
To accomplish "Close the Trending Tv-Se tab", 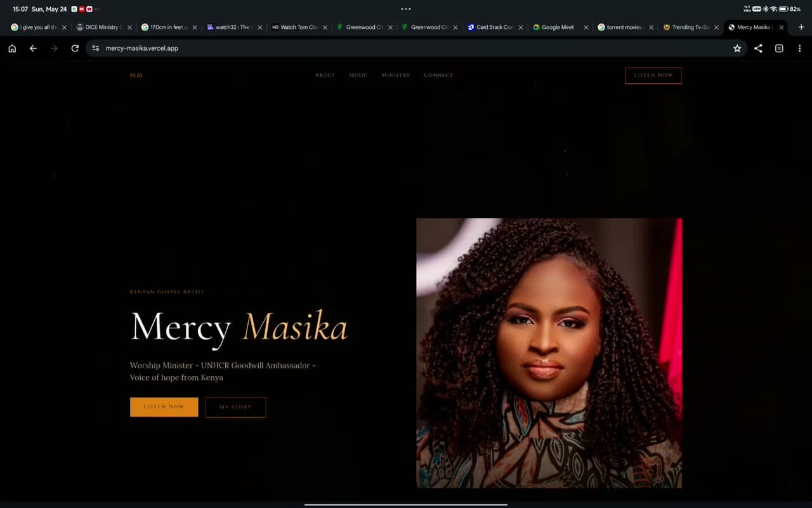I will [x=716, y=27].
